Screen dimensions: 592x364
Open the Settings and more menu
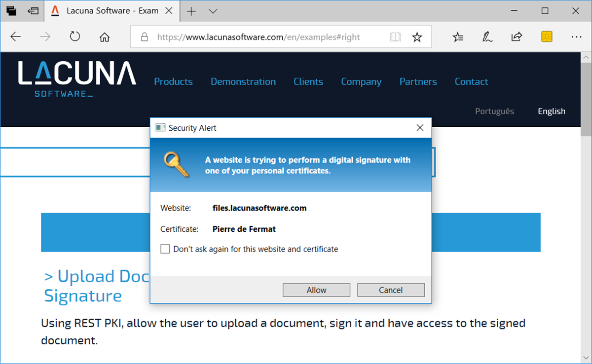coord(576,36)
